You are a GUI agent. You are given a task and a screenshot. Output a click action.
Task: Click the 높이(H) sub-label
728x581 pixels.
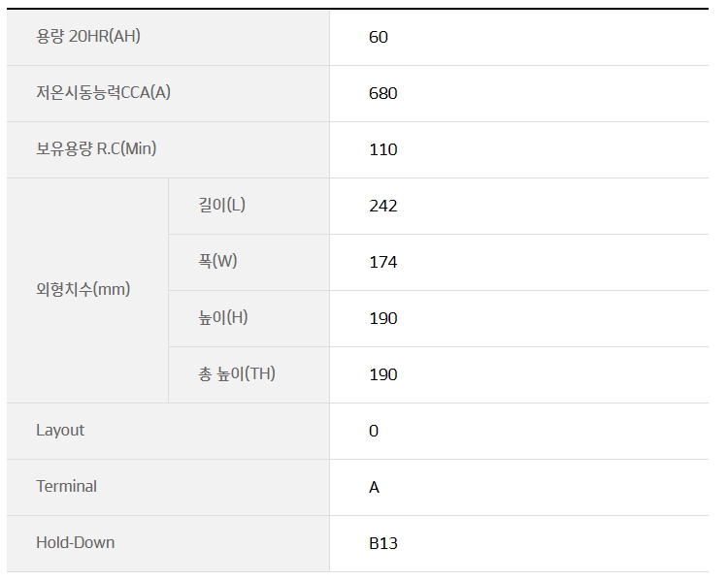point(223,318)
